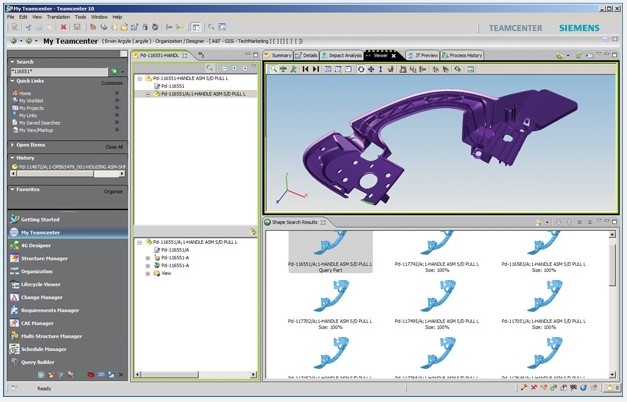Switch to the Details tab
The width and height of the screenshot is (627, 402).
[306, 56]
